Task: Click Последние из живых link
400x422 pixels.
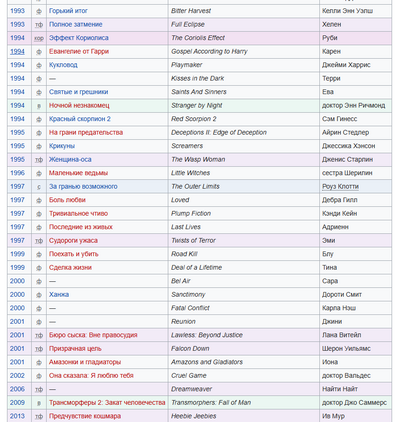Action: (81, 227)
